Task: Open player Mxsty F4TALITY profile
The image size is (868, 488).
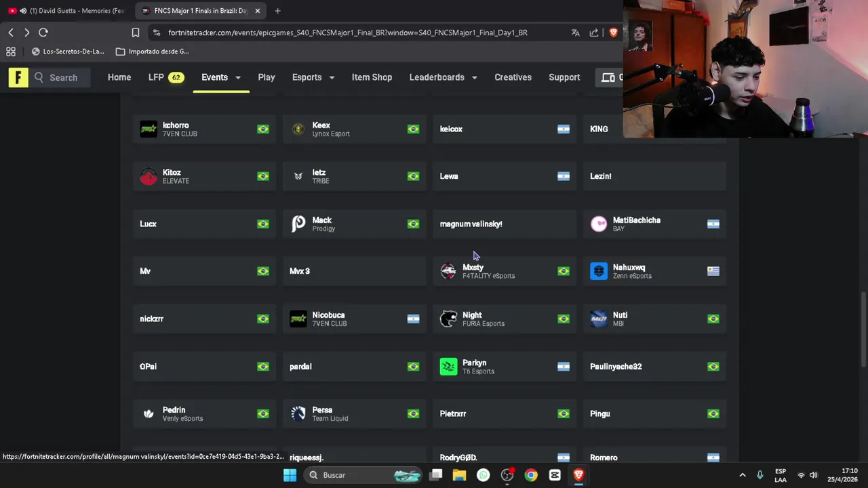Action: coord(505,271)
